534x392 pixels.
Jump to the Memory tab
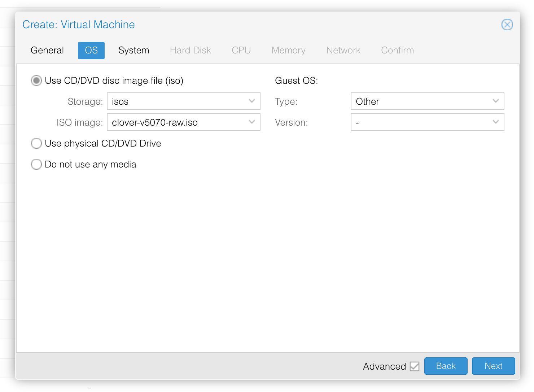[x=288, y=50]
